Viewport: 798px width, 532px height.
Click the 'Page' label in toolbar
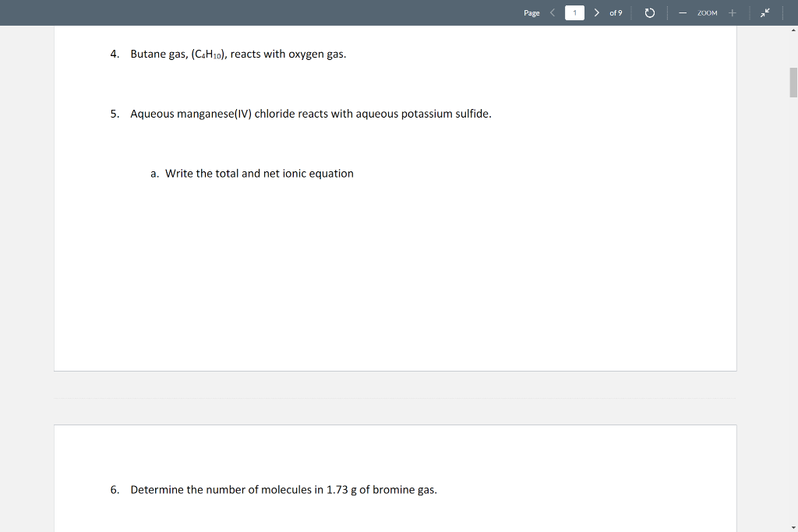click(x=531, y=13)
